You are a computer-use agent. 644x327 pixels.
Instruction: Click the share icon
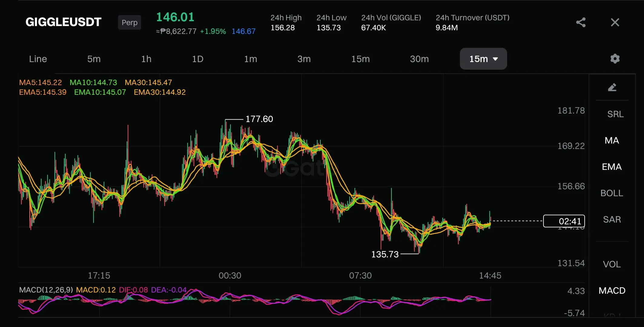(581, 22)
